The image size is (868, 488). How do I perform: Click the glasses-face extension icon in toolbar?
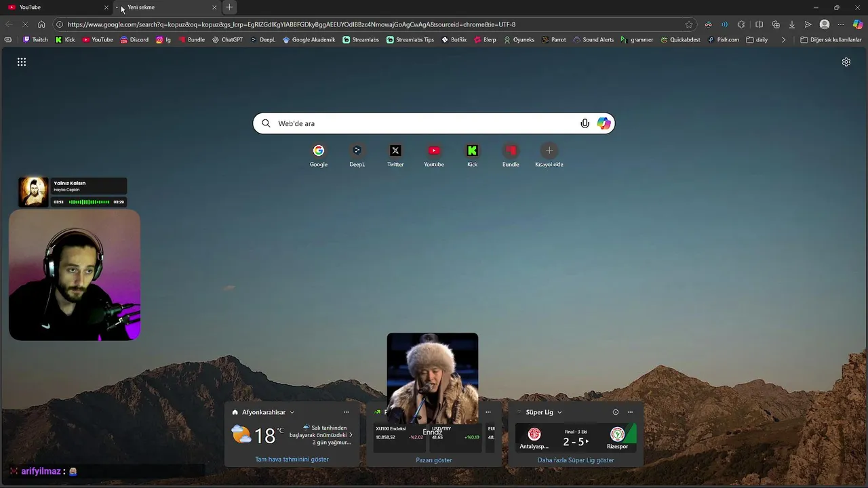click(x=708, y=24)
